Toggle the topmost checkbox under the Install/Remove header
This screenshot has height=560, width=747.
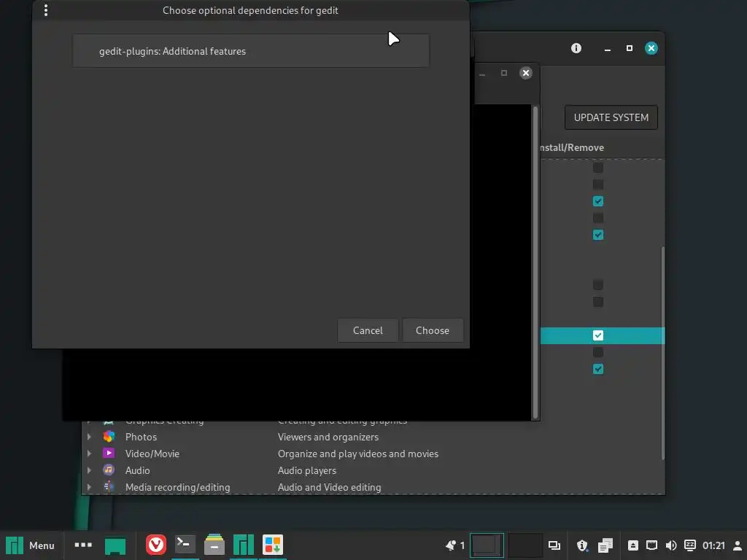598,168
